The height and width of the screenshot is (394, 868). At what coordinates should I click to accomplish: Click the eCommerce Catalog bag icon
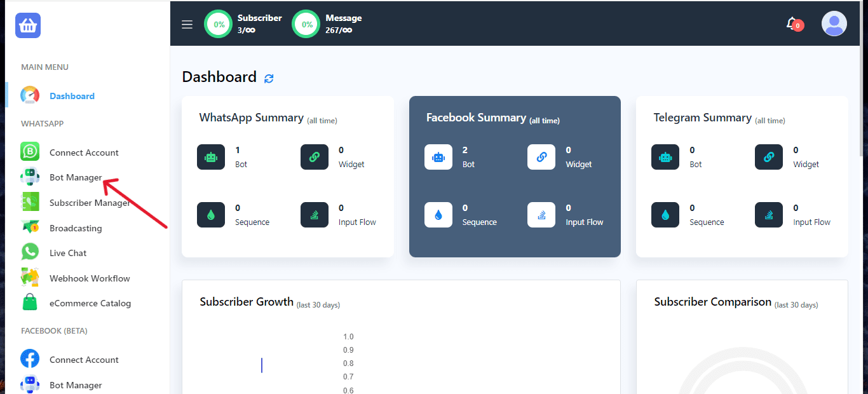pos(30,302)
